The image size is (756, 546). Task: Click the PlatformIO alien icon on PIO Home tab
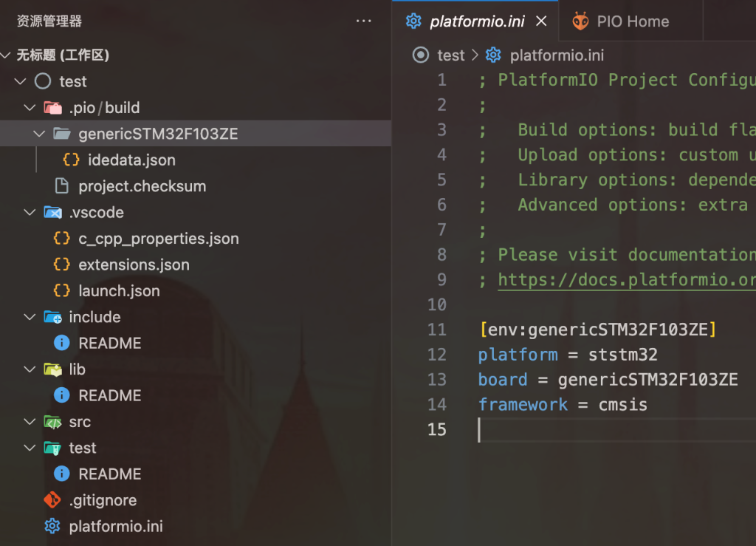click(581, 21)
